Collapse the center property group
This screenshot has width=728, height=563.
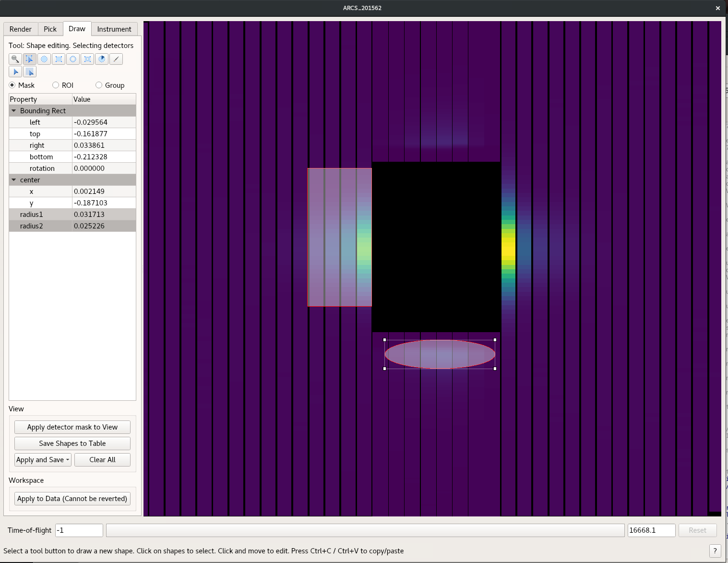(14, 180)
